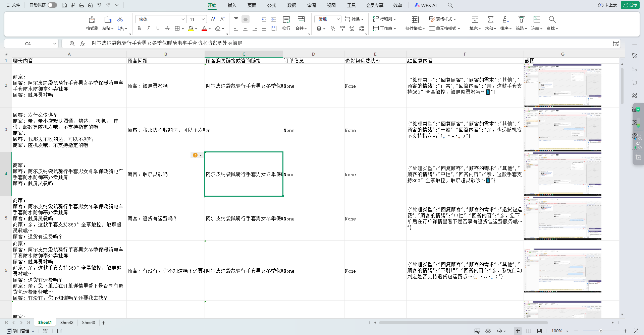Click the zoom slider in status bar
The width and height of the screenshot is (644, 335).
tap(600, 331)
